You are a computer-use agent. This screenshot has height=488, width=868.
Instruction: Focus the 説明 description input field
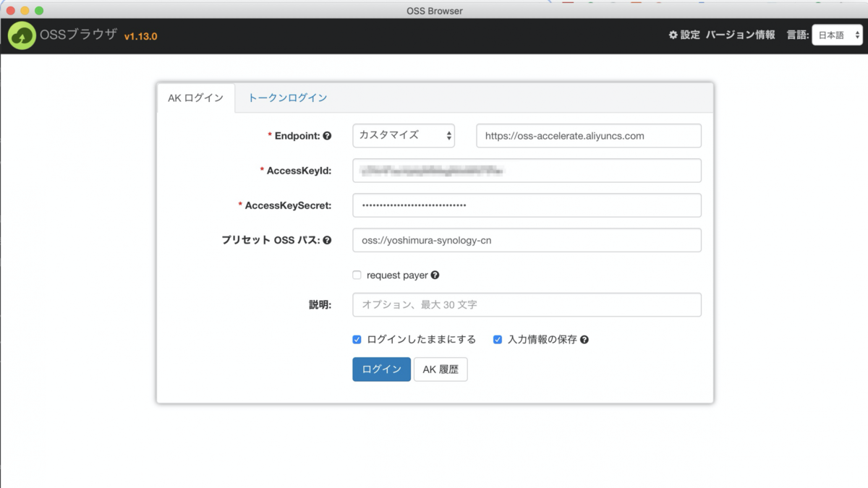point(527,305)
